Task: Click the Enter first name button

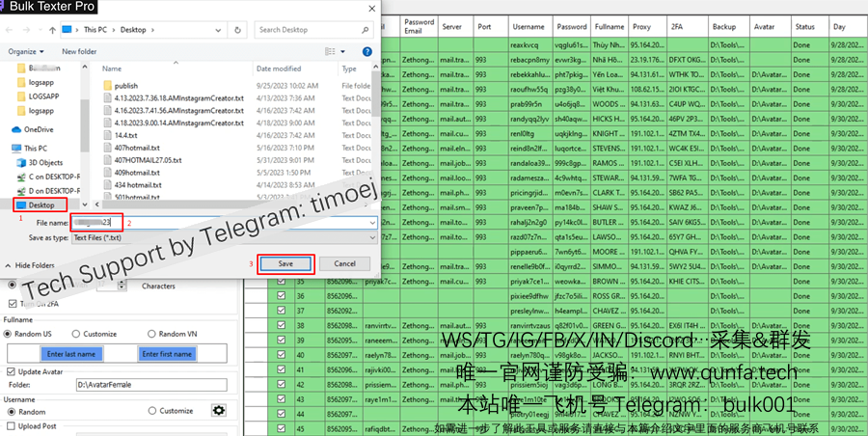Action: point(167,354)
